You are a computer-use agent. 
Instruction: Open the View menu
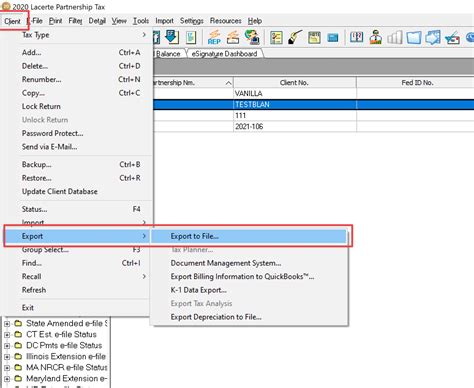119,21
